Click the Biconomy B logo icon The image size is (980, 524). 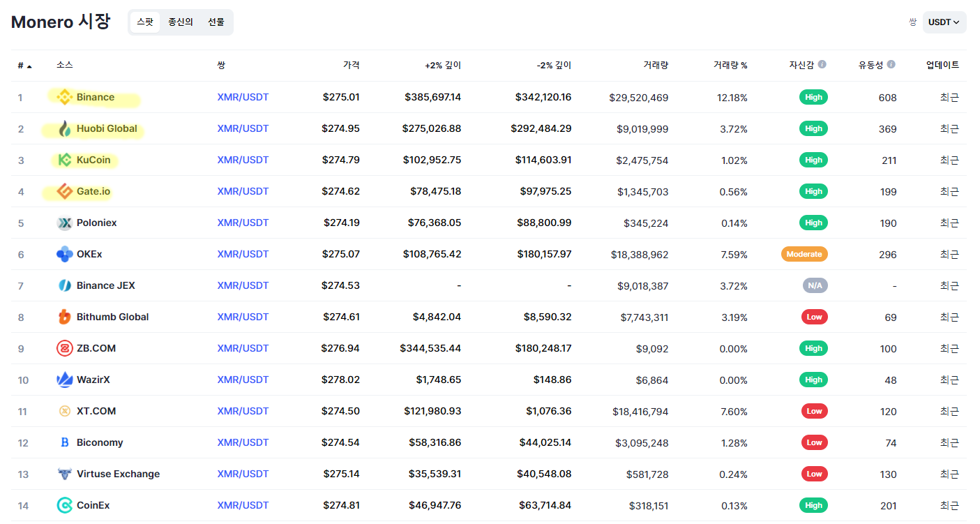pos(65,442)
